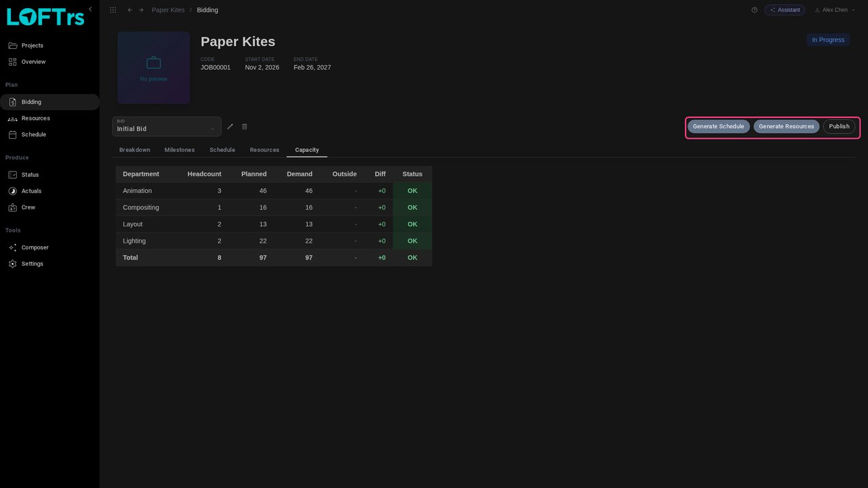Click the Department column header
868x488 pixels.
click(141, 174)
